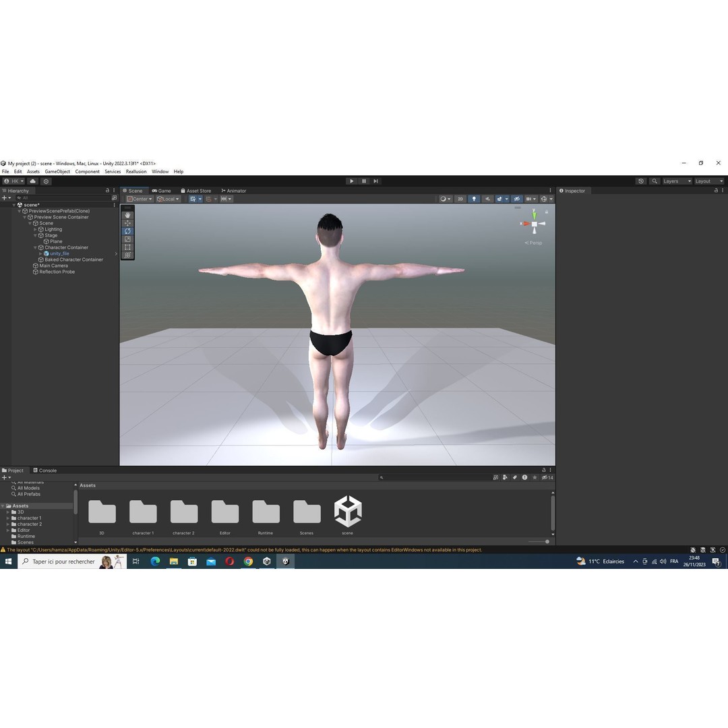
Task: Select the Rotate tool
Action: (127, 231)
